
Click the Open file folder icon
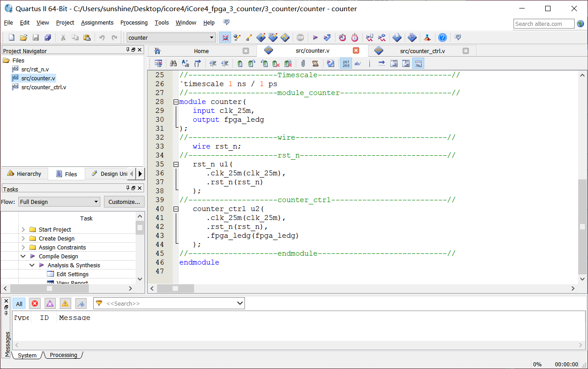click(x=24, y=37)
